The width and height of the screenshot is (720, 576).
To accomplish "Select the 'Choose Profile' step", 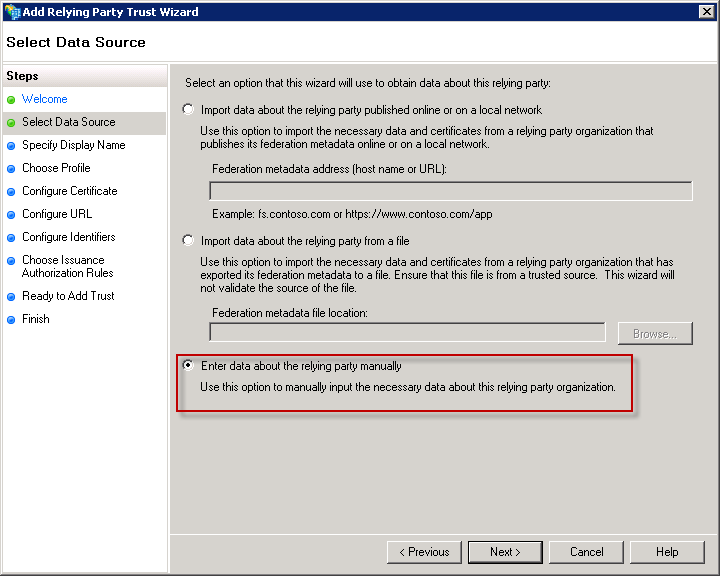I will click(56, 168).
